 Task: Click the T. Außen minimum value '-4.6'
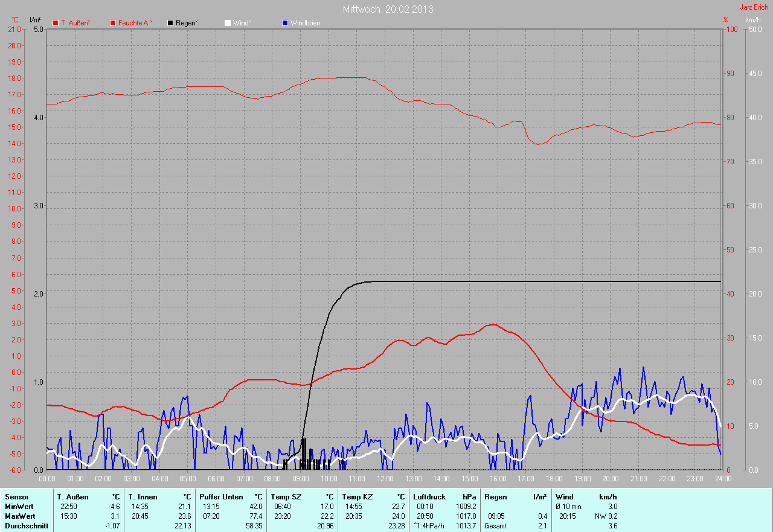point(113,507)
